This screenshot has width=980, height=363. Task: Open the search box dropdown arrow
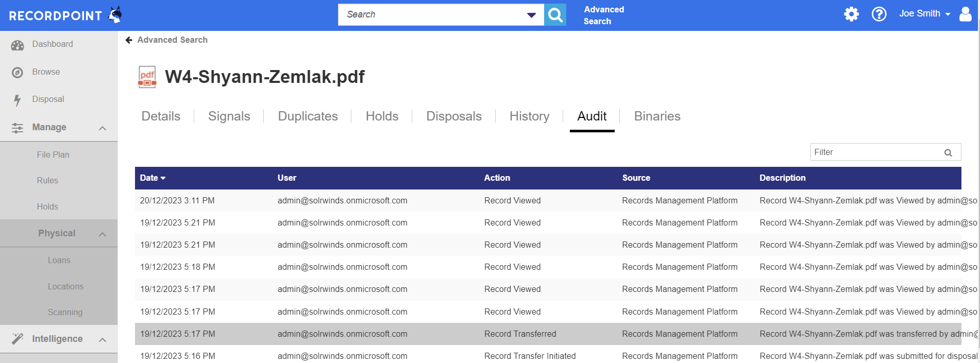tap(531, 15)
